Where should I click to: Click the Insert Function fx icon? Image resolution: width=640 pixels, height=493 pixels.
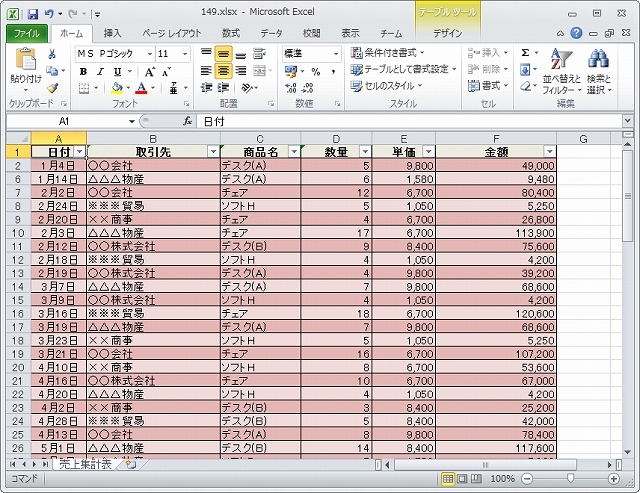click(187, 121)
